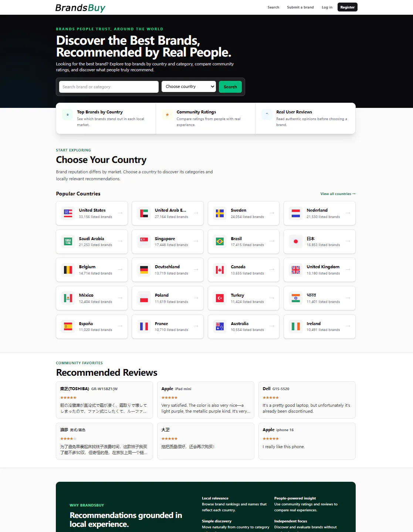Click the Belgium flag icon
413x532 pixels.
coord(68,270)
